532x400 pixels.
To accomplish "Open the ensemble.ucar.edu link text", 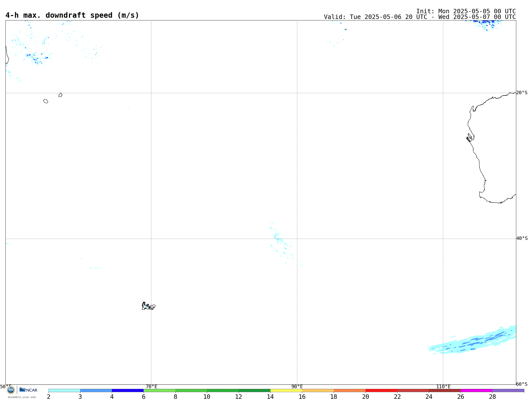I will pyautogui.click(x=22, y=397).
